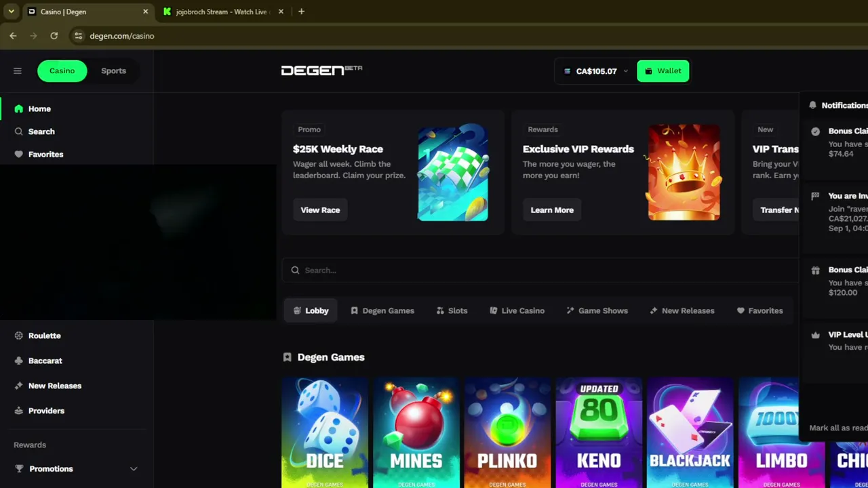Click the Rewards sidebar heading
This screenshot has height=488, width=868.
[x=30, y=445]
